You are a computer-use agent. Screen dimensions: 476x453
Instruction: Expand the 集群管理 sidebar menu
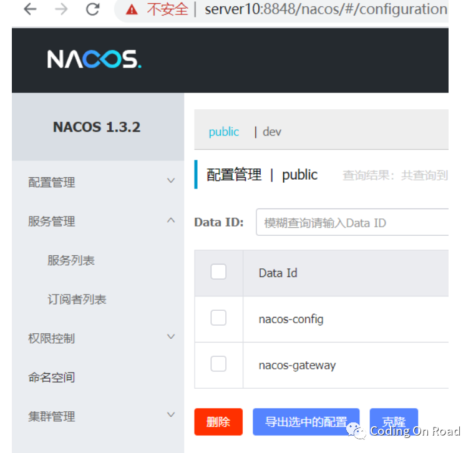coord(98,416)
